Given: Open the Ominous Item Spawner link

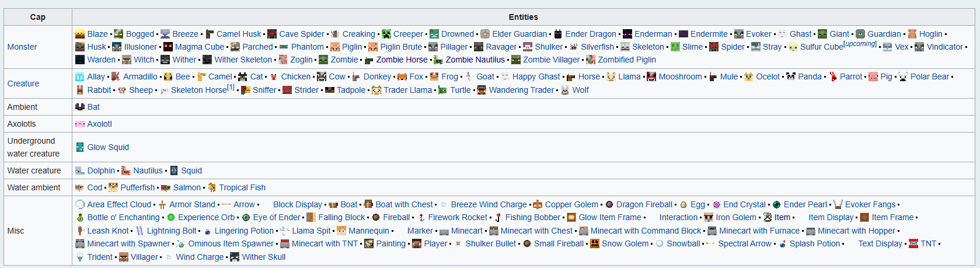Looking at the screenshot, I should click(231, 243).
